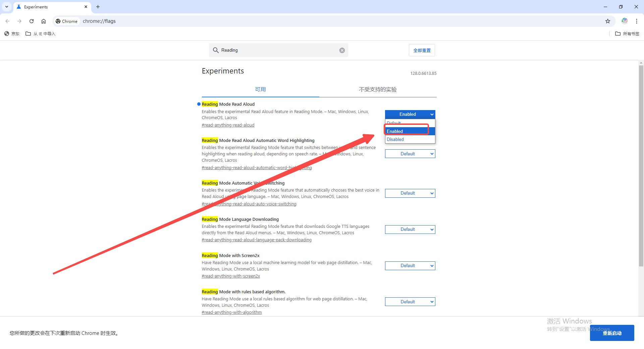Image resolution: width=644 pixels, height=349 pixels.
Task: Click the flags search input field
Action: click(x=278, y=50)
